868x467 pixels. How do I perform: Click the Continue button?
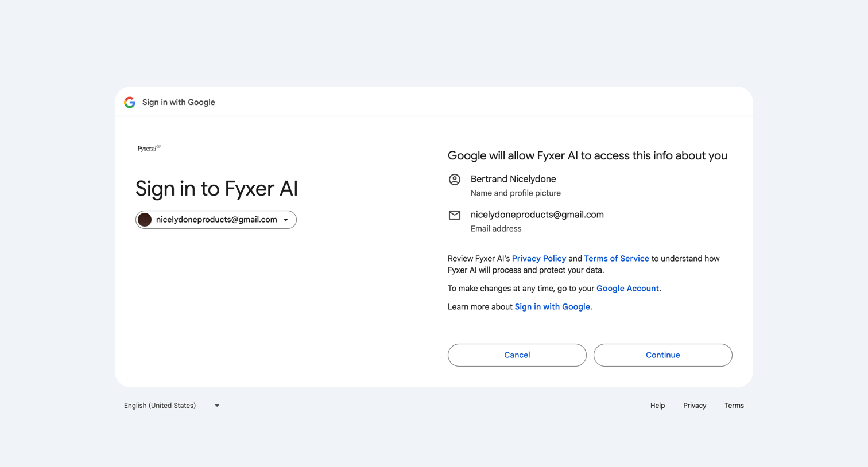click(x=663, y=355)
